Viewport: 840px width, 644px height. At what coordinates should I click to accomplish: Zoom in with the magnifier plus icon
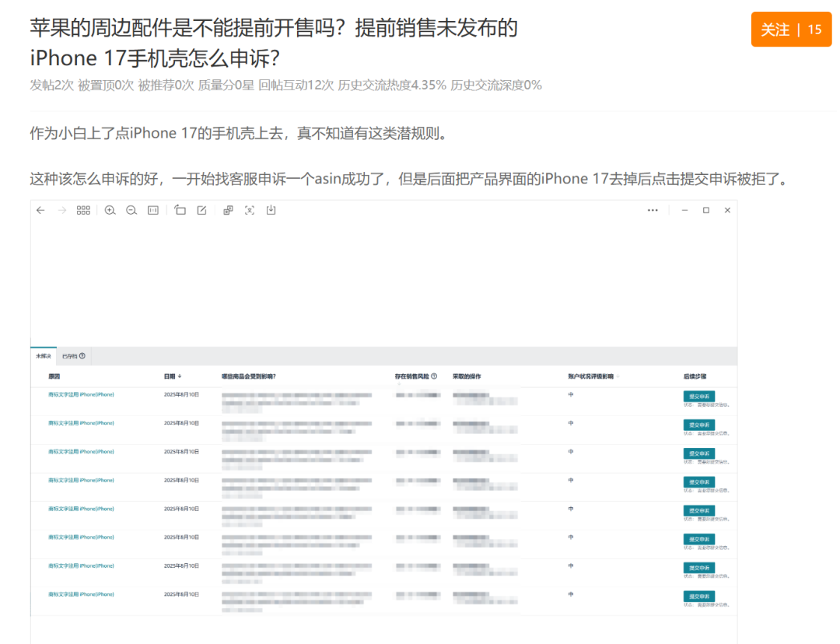[x=110, y=211]
